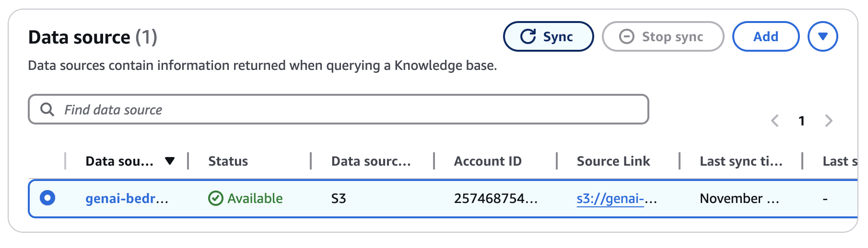Click the Add data source button
Viewport: 868px width, 248px height.
[x=765, y=37]
